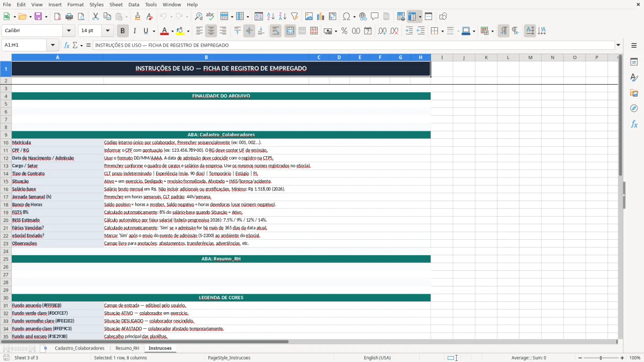Viewport: 644px width, 362px height.
Task: Click the Print icon
Action: [69, 17]
